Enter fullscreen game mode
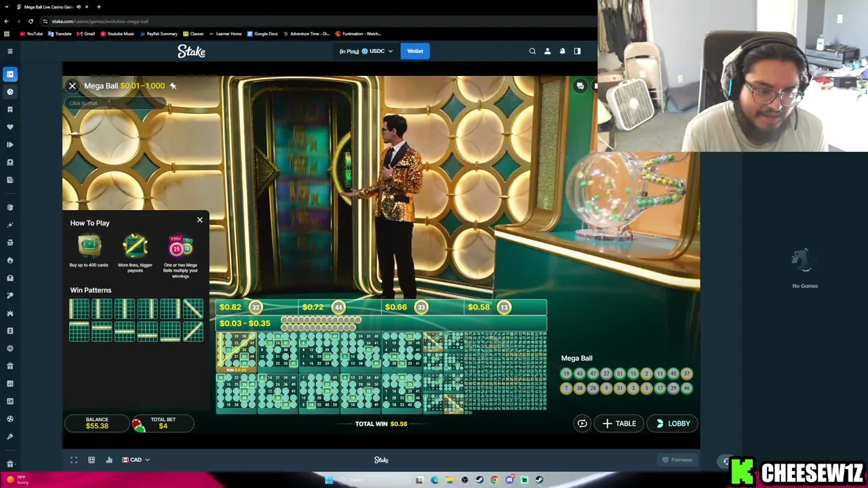 [x=74, y=460]
